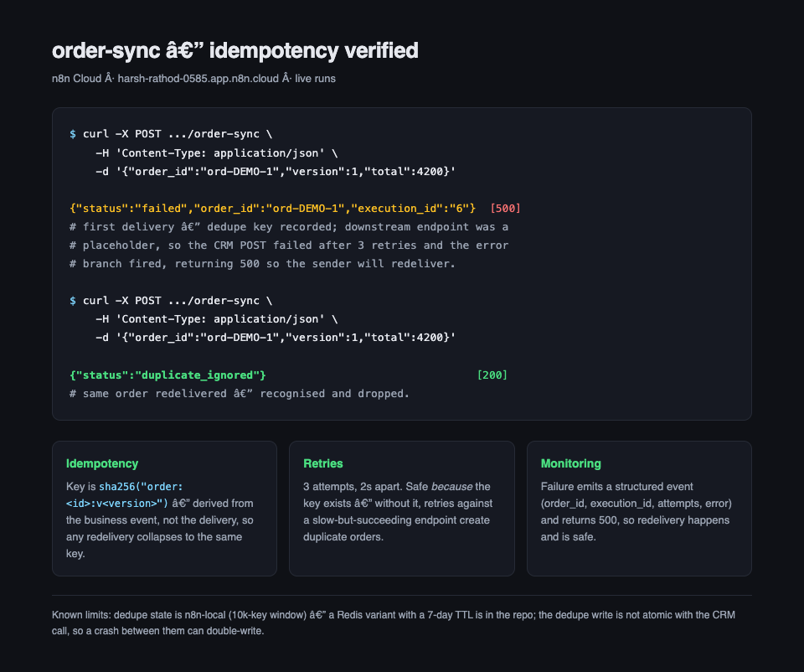Click the italic 'because' word in Retries
The width and height of the screenshot is (804, 672).
[451, 486]
